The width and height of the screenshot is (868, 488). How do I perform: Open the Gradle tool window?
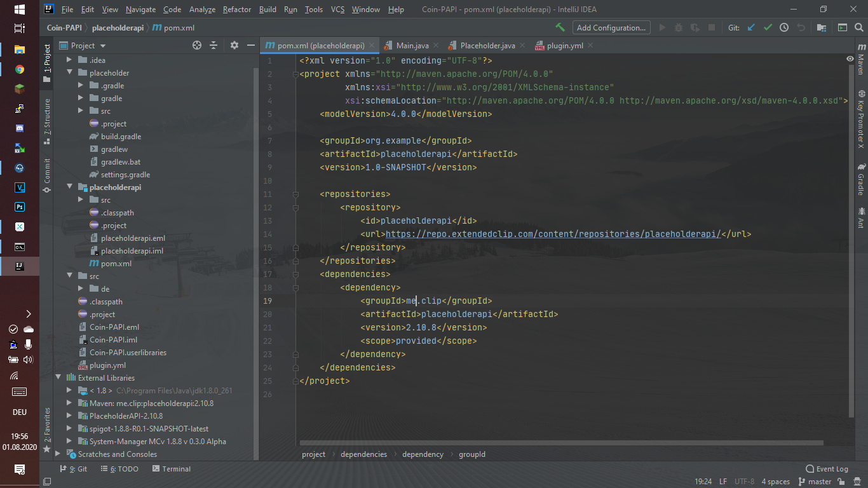861,180
